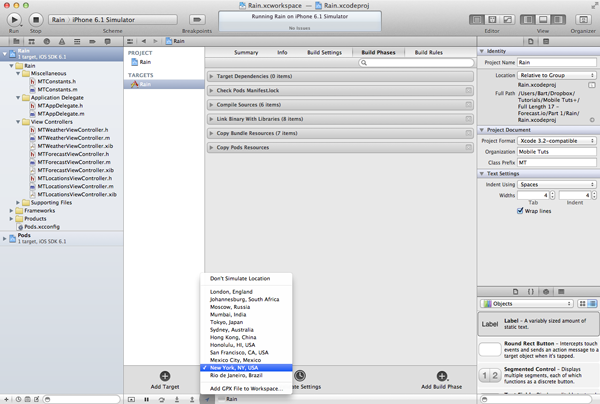Image resolution: width=600 pixels, height=404 pixels.
Task: Toggle the Utilities pane view button
Action: [558, 20]
